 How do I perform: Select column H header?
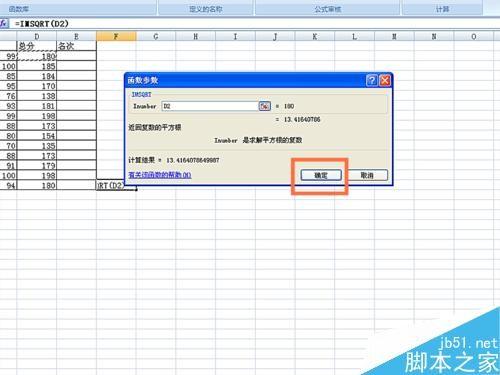pos(196,36)
